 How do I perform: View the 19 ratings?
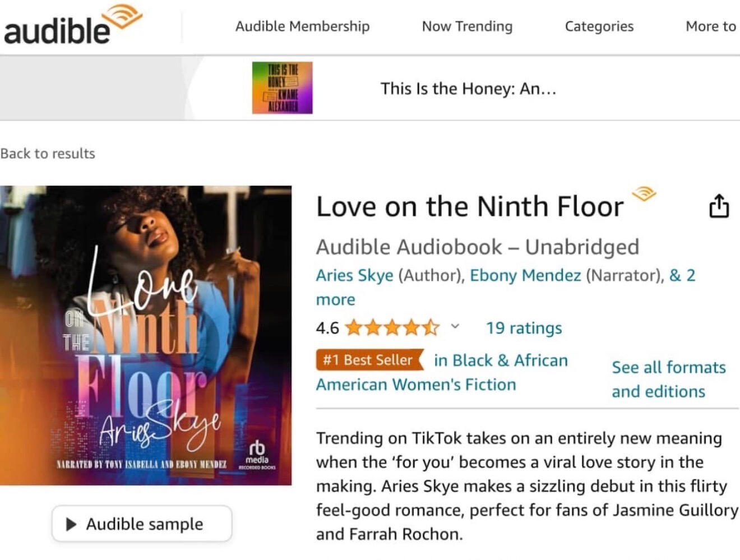[x=524, y=328]
